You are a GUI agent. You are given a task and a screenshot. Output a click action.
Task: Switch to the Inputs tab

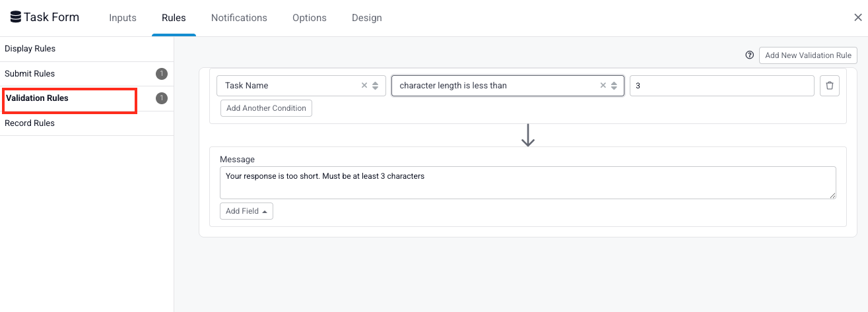pos(123,18)
